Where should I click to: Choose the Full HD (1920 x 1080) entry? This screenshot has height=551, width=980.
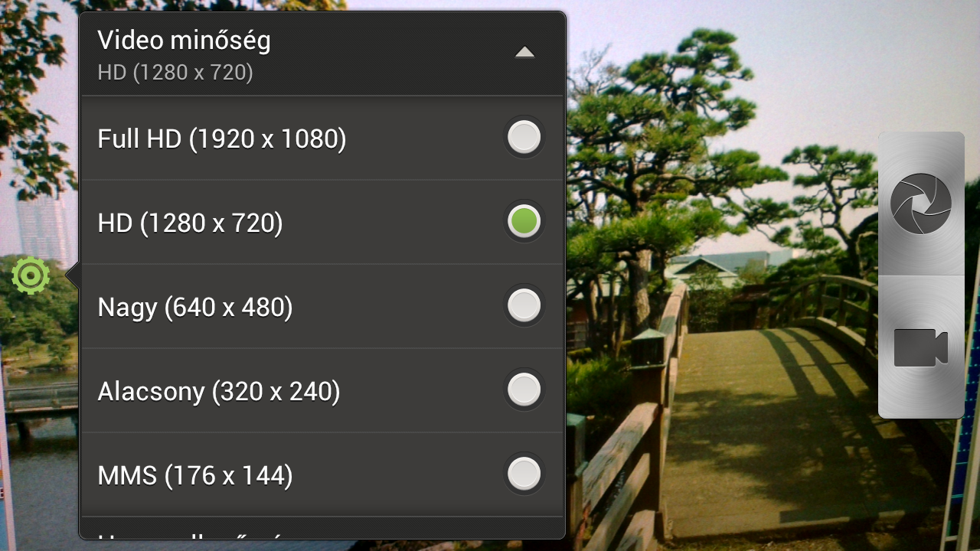tap(322, 139)
